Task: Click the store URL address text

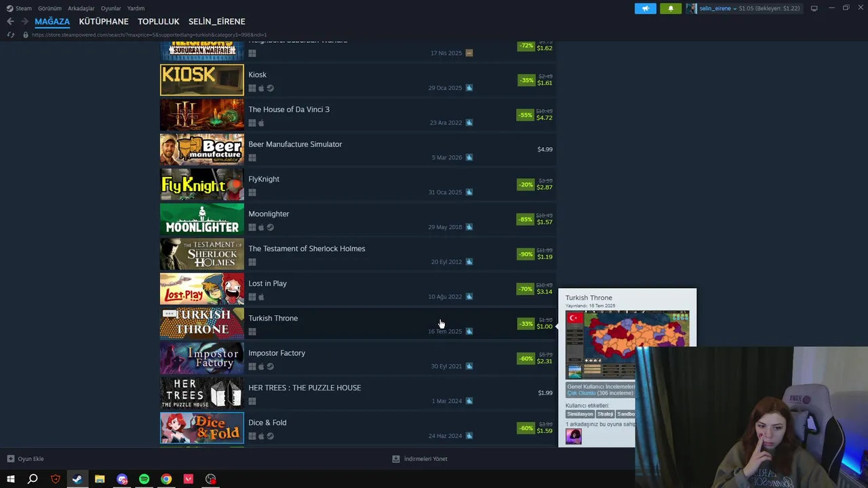Action: coord(149,35)
